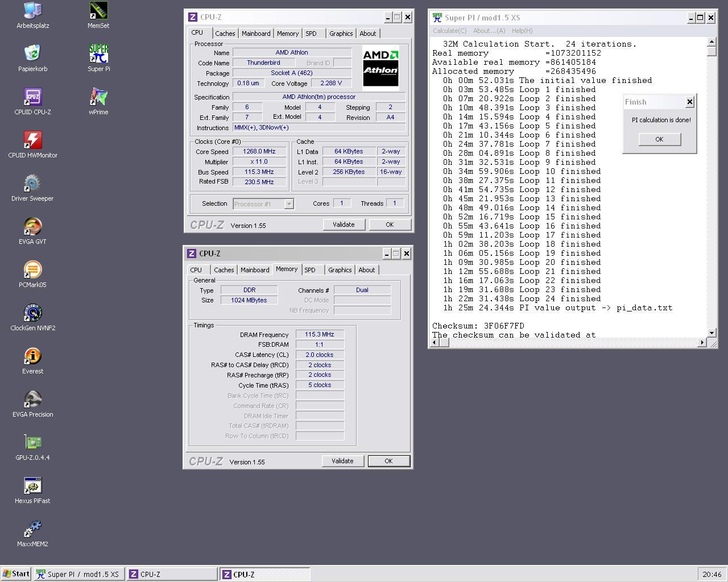Activate the first CPU-Z taskbar button
This screenshot has width=728, height=582.
click(x=171, y=574)
